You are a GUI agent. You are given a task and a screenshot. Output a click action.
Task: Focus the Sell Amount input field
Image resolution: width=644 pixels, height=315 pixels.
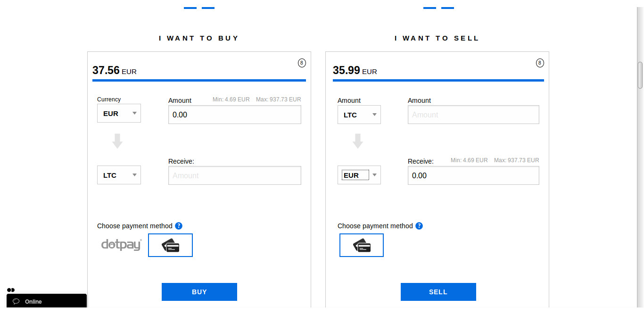pos(473,115)
